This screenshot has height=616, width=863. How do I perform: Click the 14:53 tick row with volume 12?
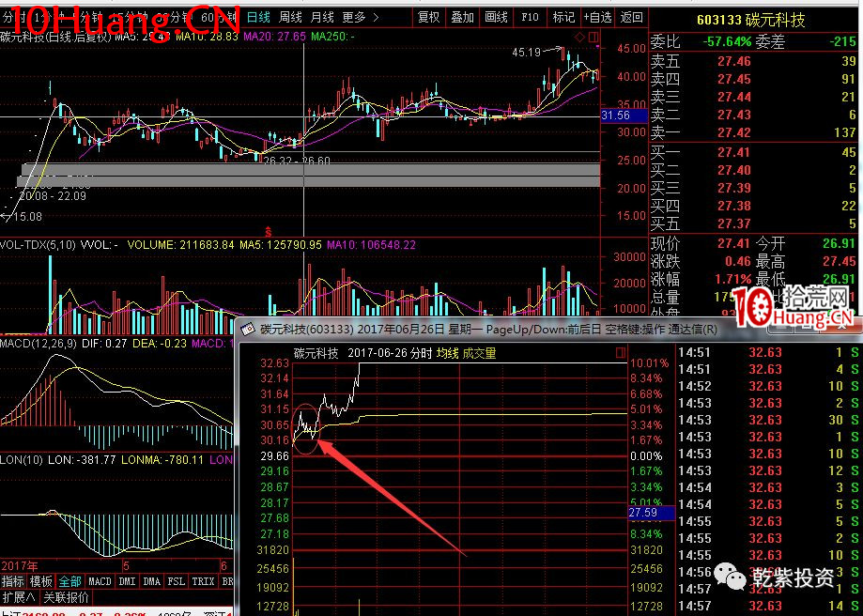point(768,470)
